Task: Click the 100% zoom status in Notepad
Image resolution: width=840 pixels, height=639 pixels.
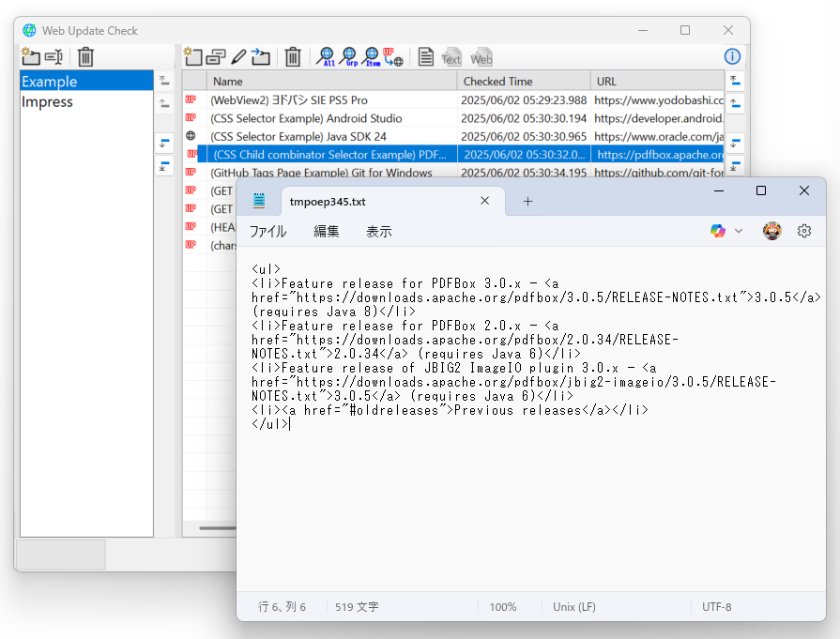Action: [502, 607]
